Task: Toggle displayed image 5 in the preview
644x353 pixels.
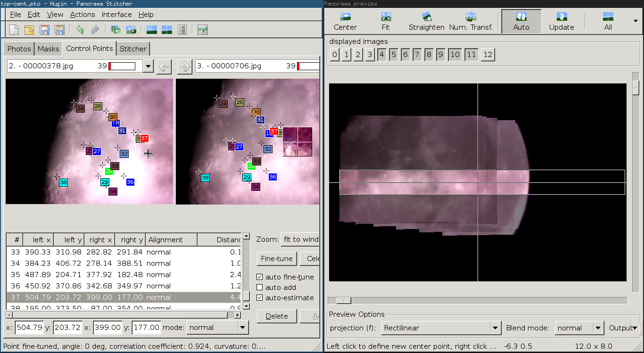Action: [394, 54]
